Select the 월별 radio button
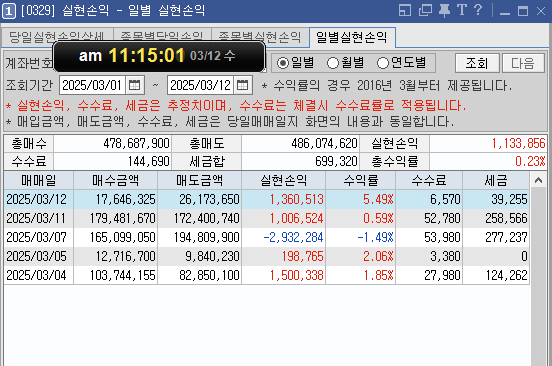 pyautogui.click(x=333, y=63)
